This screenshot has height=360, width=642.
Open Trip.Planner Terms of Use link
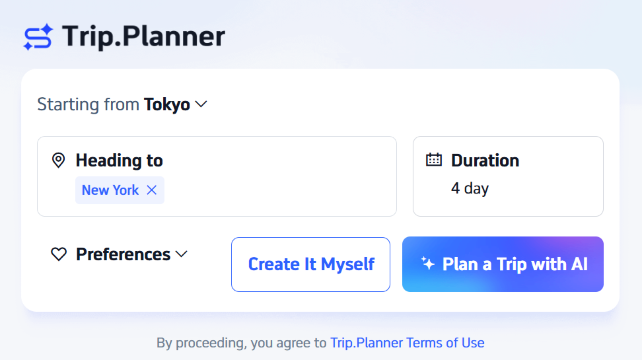(407, 343)
